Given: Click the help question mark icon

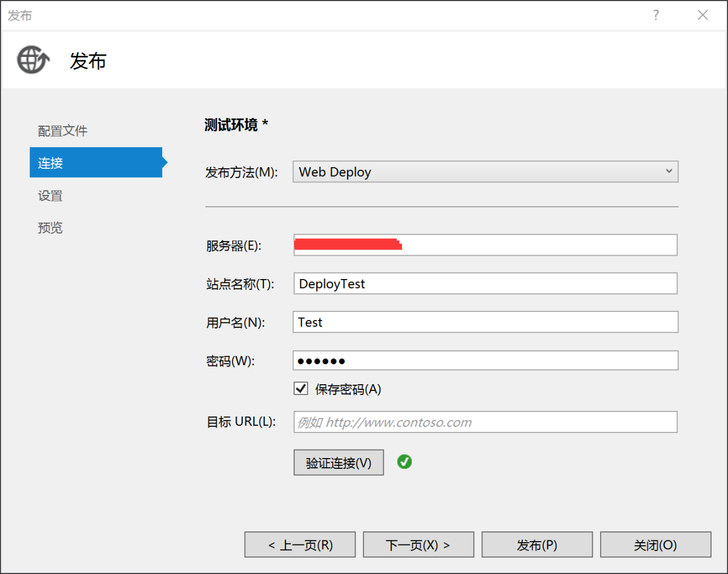Looking at the screenshot, I should click(656, 15).
